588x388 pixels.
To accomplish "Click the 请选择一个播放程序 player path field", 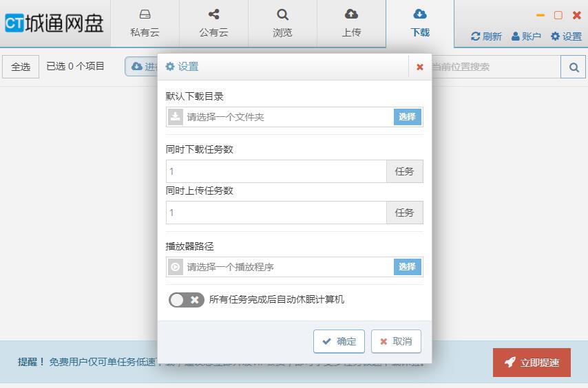I will pos(288,267).
